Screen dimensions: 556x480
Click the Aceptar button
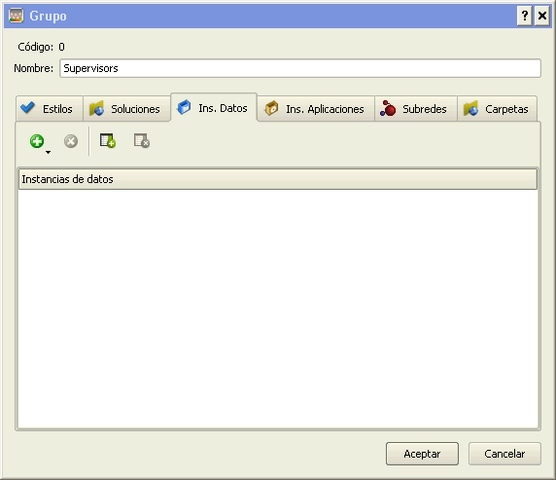[x=422, y=453]
